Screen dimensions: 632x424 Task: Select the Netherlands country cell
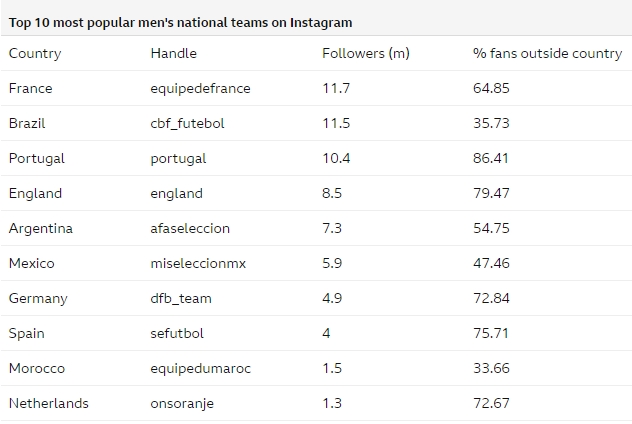pos(48,403)
